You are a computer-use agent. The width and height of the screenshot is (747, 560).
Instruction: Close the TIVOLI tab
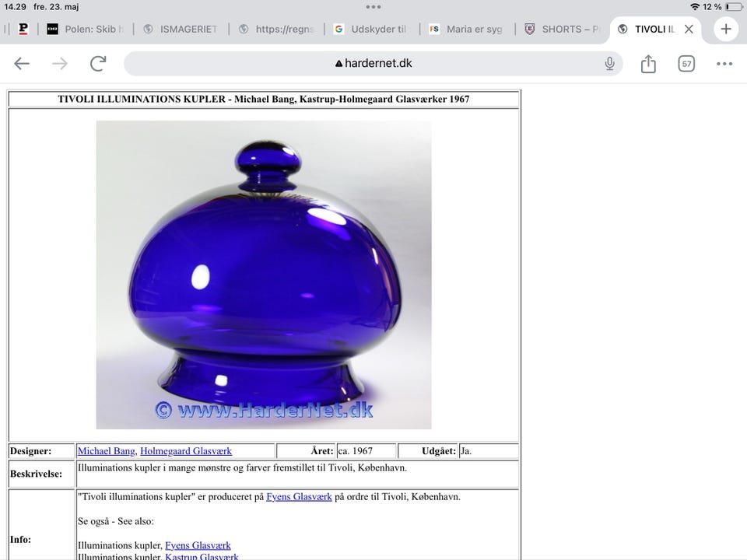[x=689, y=29]
